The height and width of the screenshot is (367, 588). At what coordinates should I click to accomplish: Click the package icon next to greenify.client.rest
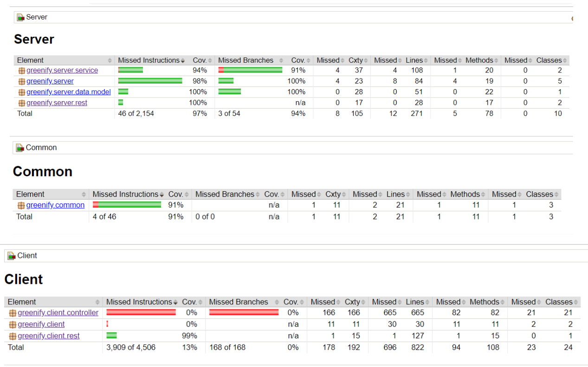13,336
